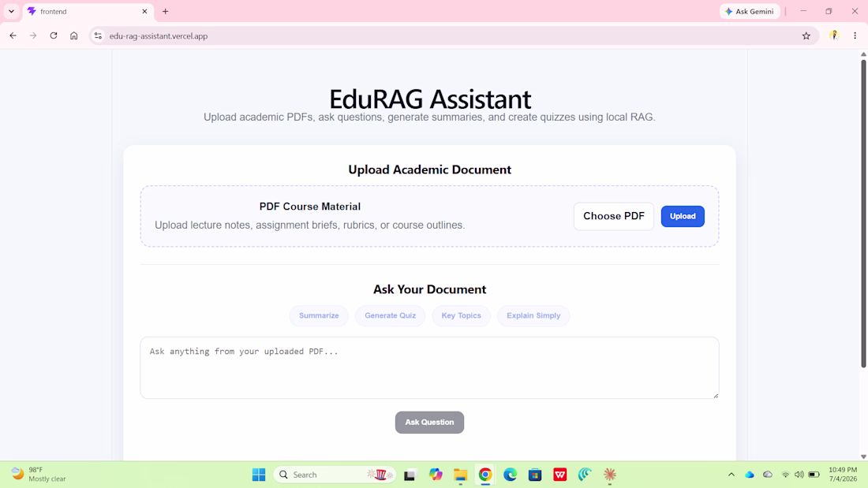The image size is (868, 488).
Task: Open the volume speaker icon
Action: [799, 475]
